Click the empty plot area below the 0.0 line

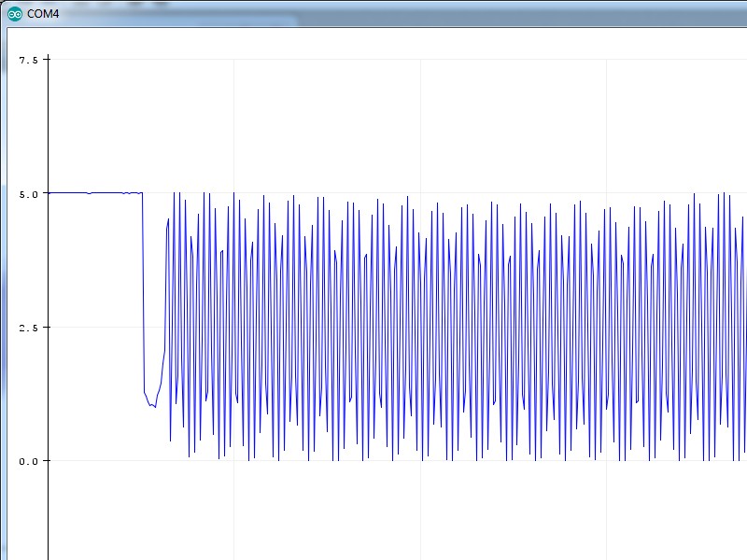pos(373,513)
